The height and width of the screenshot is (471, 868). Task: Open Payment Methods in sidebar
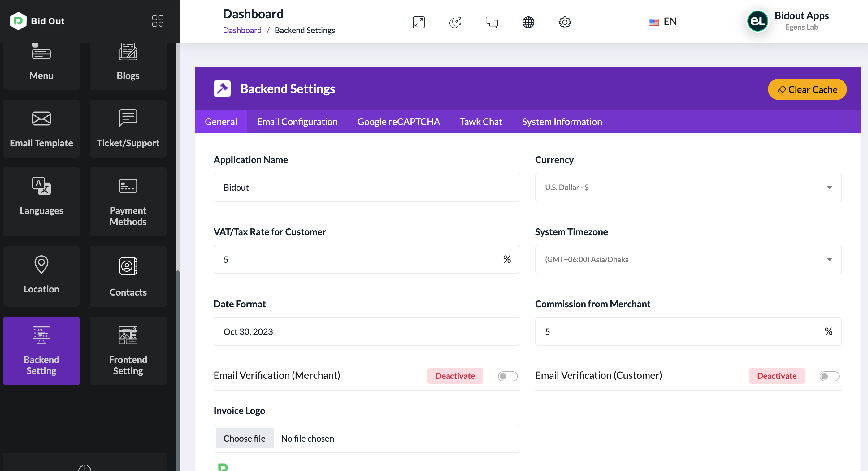click(128, 202)
